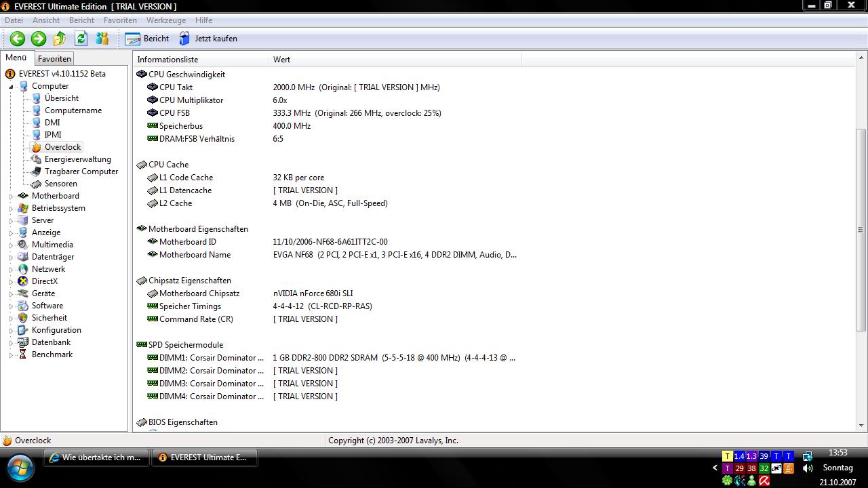Collapse the Computer tree node

pyautogui.click(x=11, y=87)
